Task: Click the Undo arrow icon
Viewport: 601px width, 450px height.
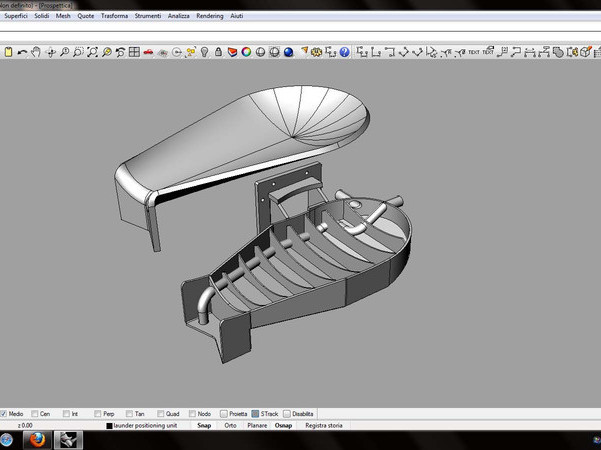Action: [x=22, y=52]
